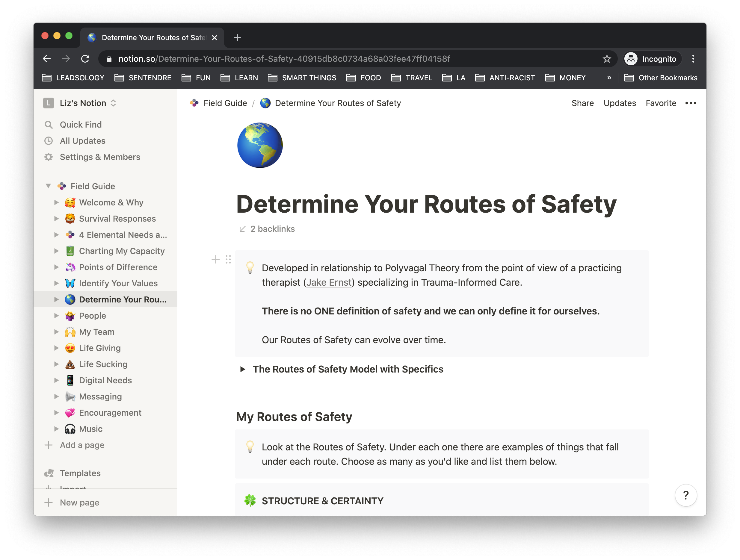Click the large globe page icon
Image resolution: width=740 pixels, height=560 pixels.
(x=260, y=145)
